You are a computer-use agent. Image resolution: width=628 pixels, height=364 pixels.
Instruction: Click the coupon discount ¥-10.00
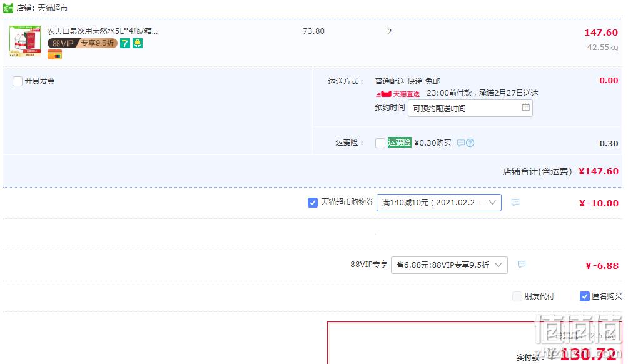point(599,203)
